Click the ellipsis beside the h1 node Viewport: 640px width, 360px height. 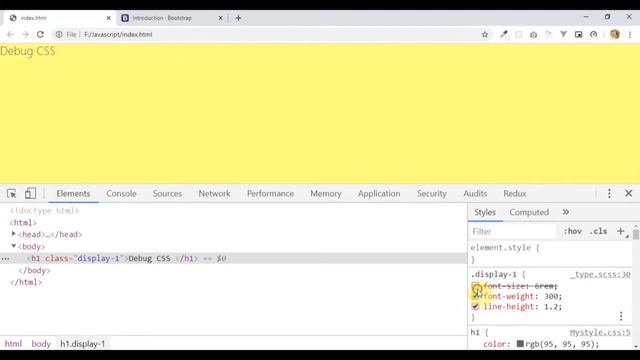pyautogui.click(x=5, y=259)
